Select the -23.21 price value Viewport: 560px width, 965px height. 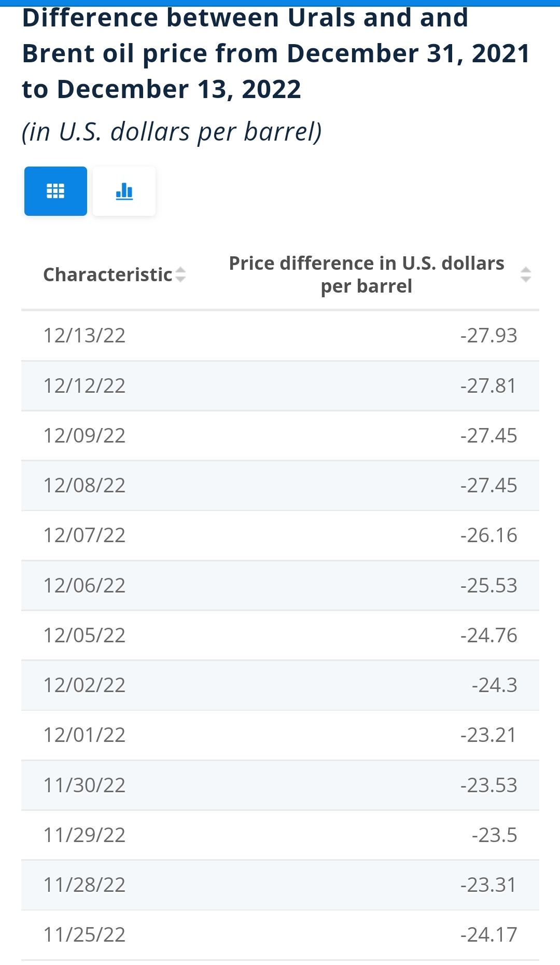click(x=488, y=735)
